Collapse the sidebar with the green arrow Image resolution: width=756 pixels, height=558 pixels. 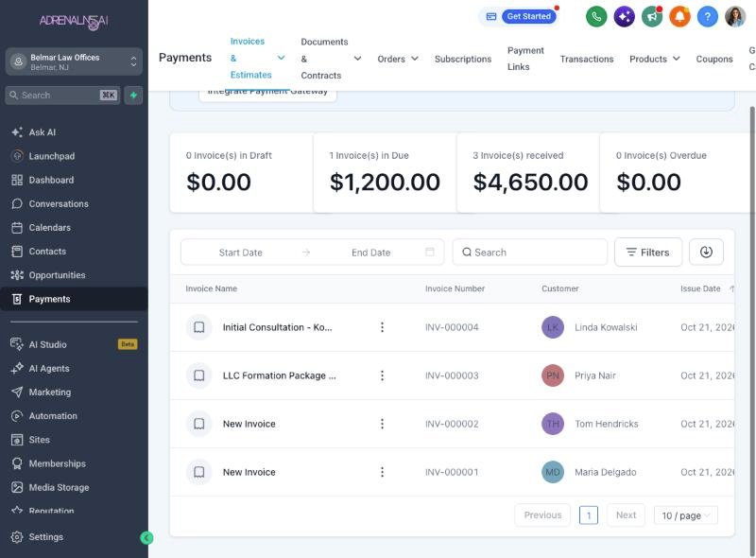pyautogui.click(x=146, y=538)
